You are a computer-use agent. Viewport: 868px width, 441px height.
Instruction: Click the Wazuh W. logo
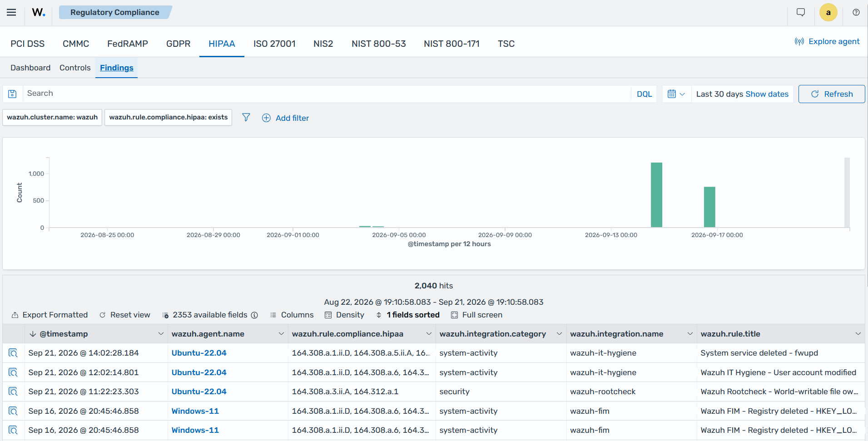click(x=39, y=12)
